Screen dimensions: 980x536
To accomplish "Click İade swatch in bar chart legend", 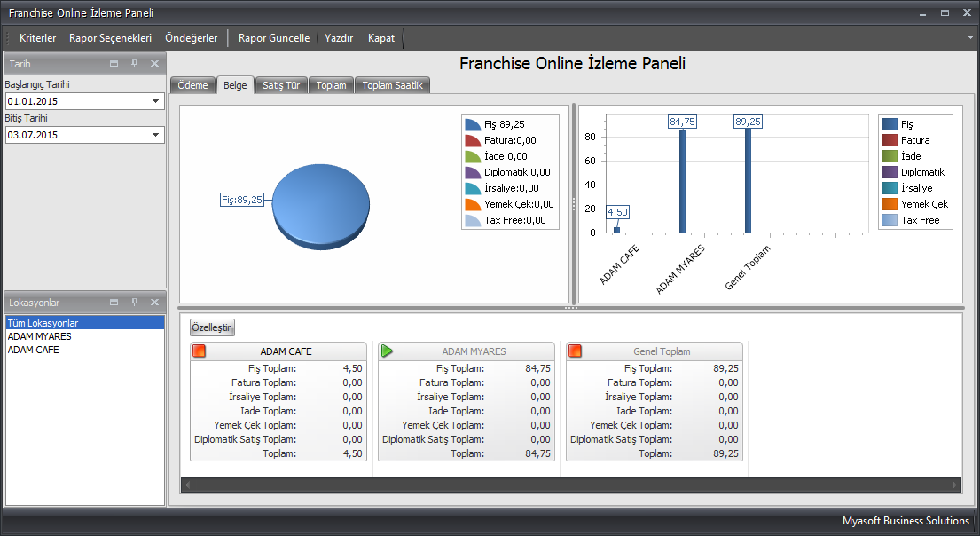I will tap(890, 156).
